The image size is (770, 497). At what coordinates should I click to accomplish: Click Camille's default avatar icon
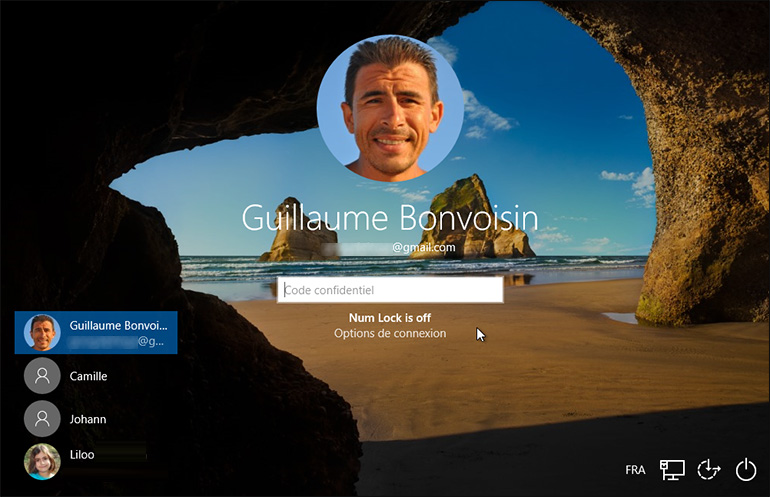click(x=42, y=376)
